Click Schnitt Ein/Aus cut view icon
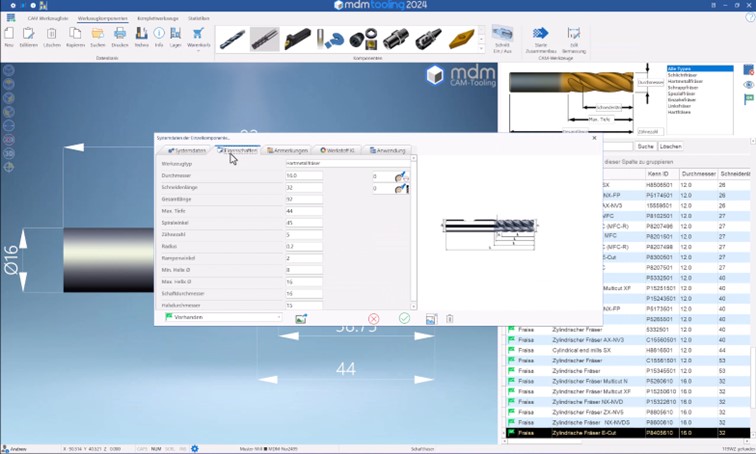The image size is (756, 454). click(x=502, y=34)
